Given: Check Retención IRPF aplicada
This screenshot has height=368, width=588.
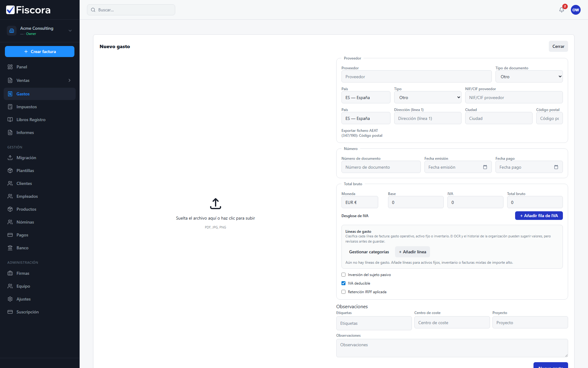Looking at the screenshot, I should [343, 292].
